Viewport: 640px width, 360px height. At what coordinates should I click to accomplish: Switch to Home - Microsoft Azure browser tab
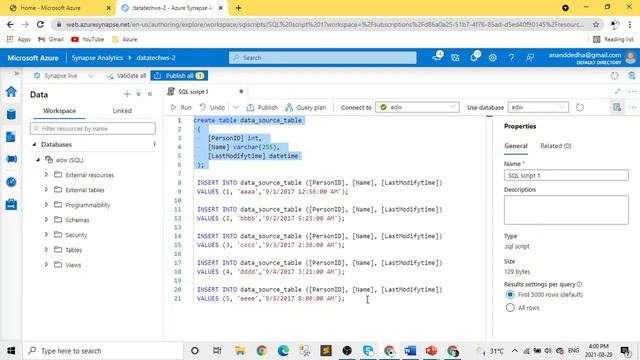coord(58,8)
